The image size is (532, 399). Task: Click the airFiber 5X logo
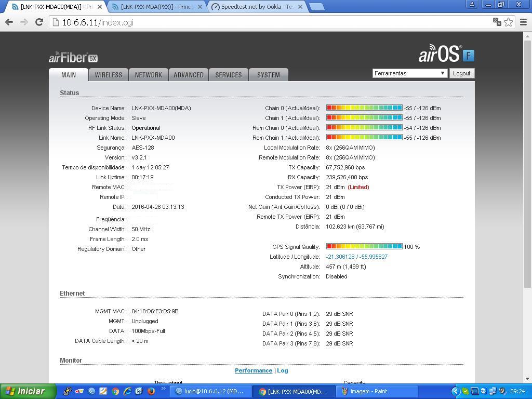point(73,58)
